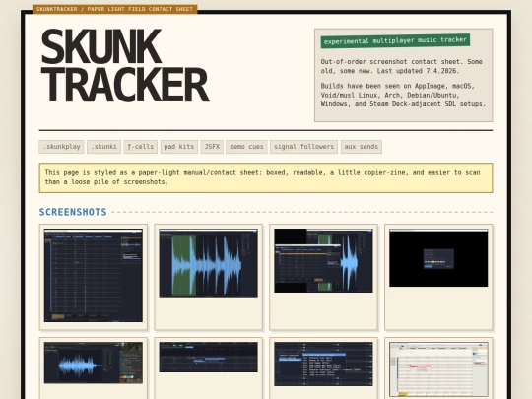Click the SKUNK TRACKER title heading
Viewport: 532px width, 399px height.
coord(125,65)
